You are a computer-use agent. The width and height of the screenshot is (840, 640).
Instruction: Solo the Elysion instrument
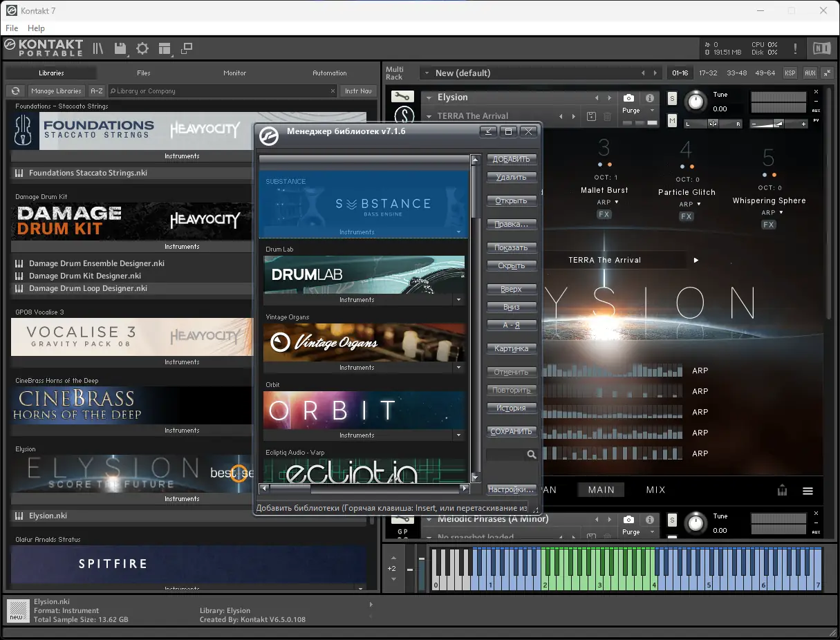pyautogui.click(x=672, y=98)
